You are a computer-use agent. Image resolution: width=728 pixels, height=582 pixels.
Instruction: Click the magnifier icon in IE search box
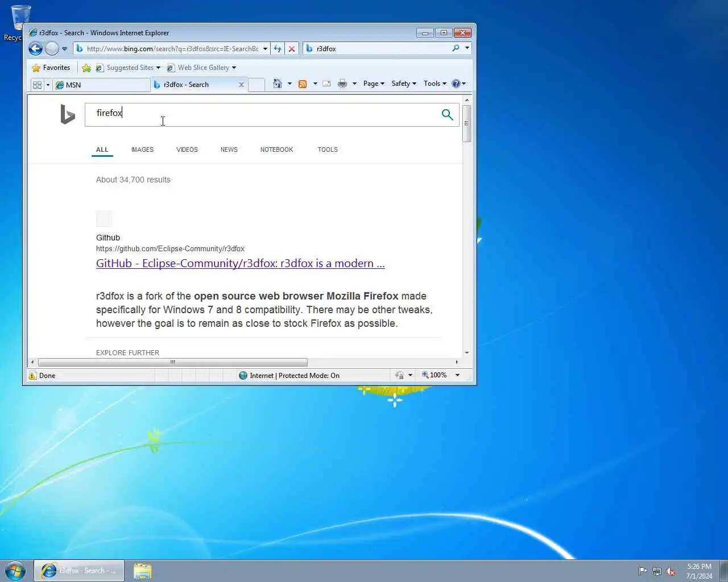tap(456, 48)
